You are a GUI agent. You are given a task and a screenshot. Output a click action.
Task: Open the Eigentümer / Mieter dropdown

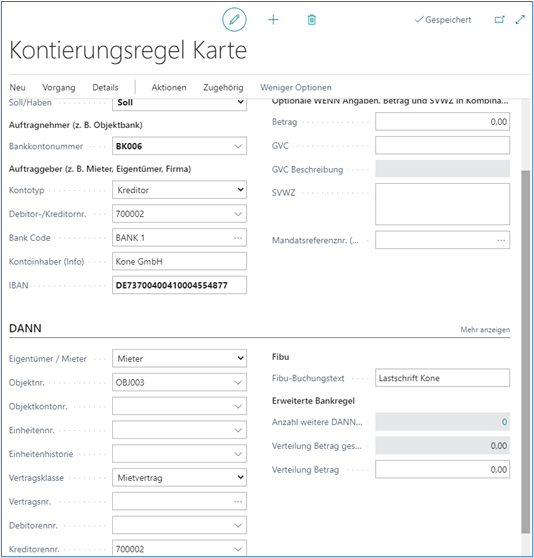click(240, 358)
